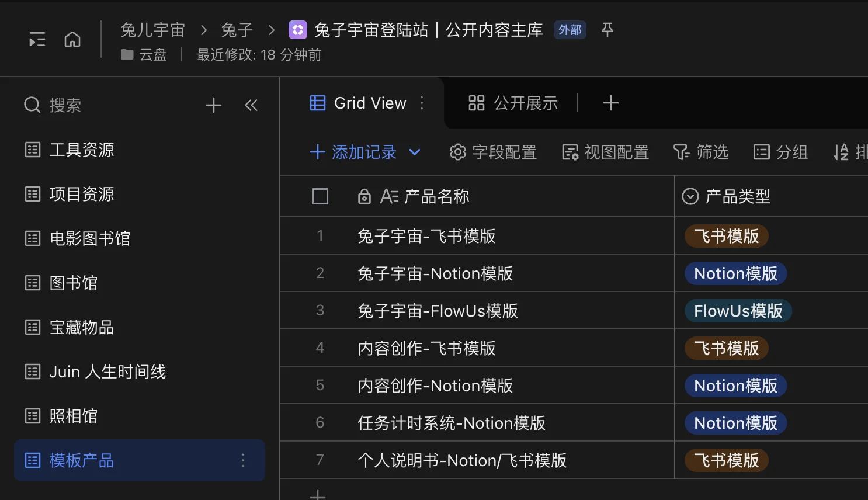This screenshot has width=868, height=500.
Task: Expand the 添加记录 dropdown arrow
Action: pos(415,152)
